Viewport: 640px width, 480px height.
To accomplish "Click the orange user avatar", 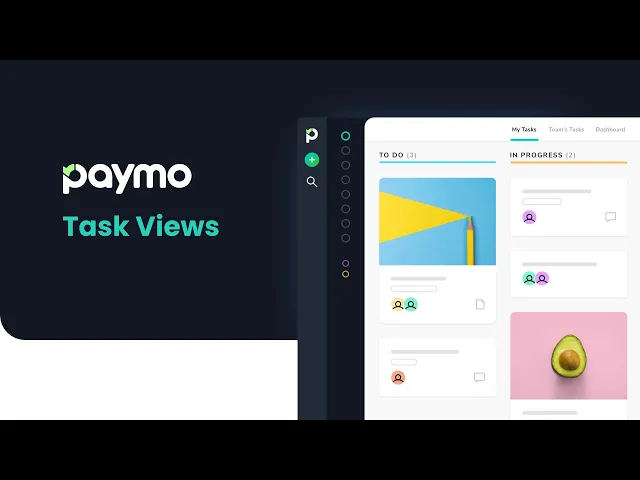I will 398,378.
